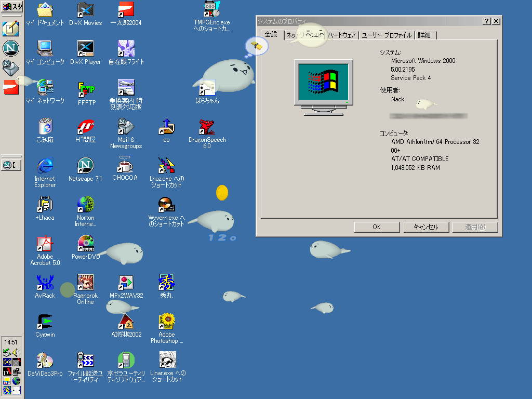Click the two-computers network tray icon

(16, 371)
